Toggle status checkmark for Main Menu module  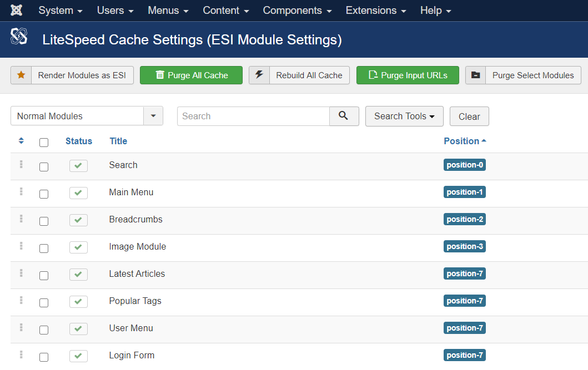pyautogui.click(x=78, y=193)
